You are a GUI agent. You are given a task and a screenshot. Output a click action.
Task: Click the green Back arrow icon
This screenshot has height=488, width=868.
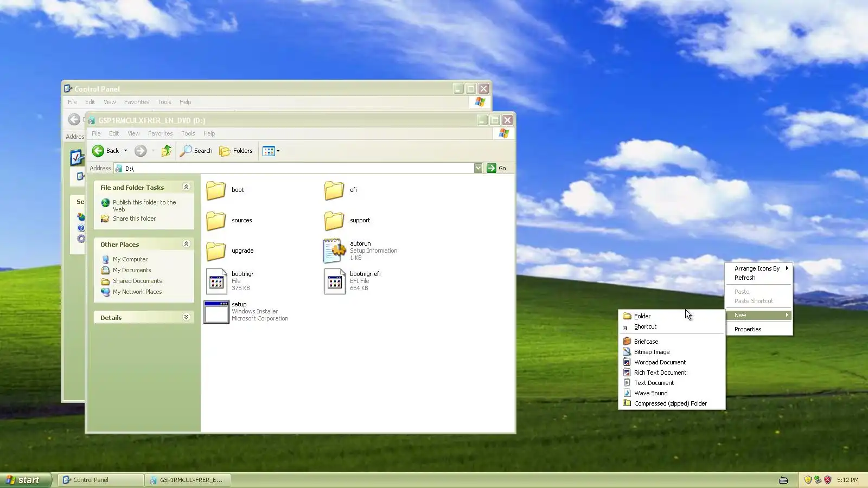(98, 151)
